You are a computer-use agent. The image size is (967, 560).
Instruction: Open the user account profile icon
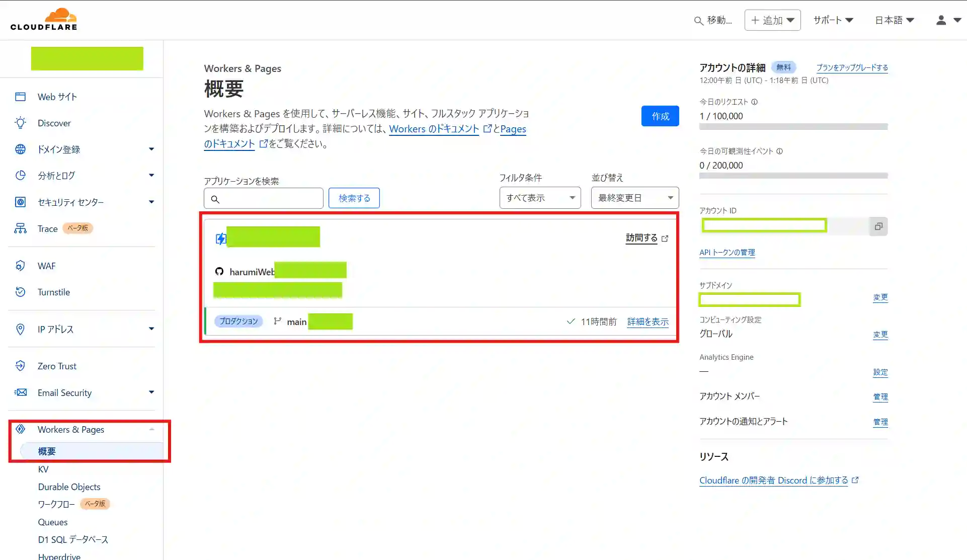941,20
